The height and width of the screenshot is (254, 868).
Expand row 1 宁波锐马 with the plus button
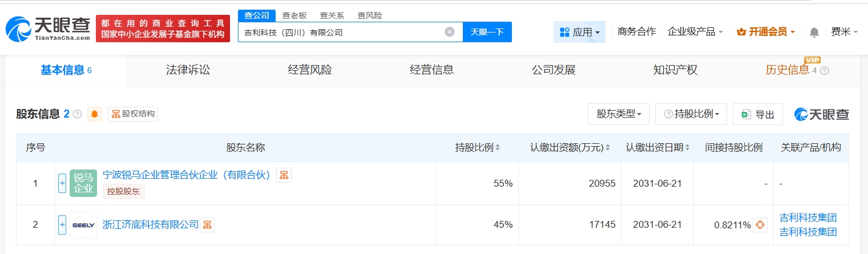[x=62, y=183]
